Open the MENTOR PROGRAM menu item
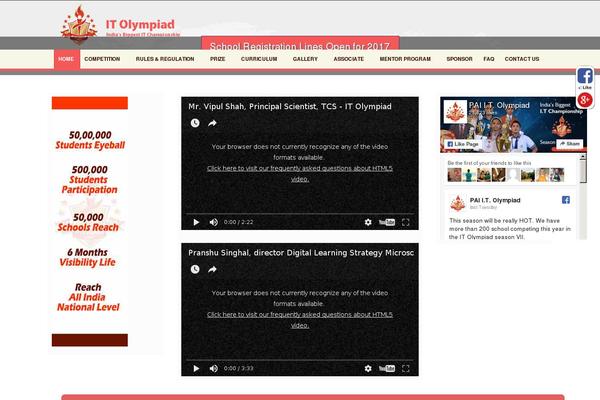This screenshot has width=600, height=400. pos(405,59)
